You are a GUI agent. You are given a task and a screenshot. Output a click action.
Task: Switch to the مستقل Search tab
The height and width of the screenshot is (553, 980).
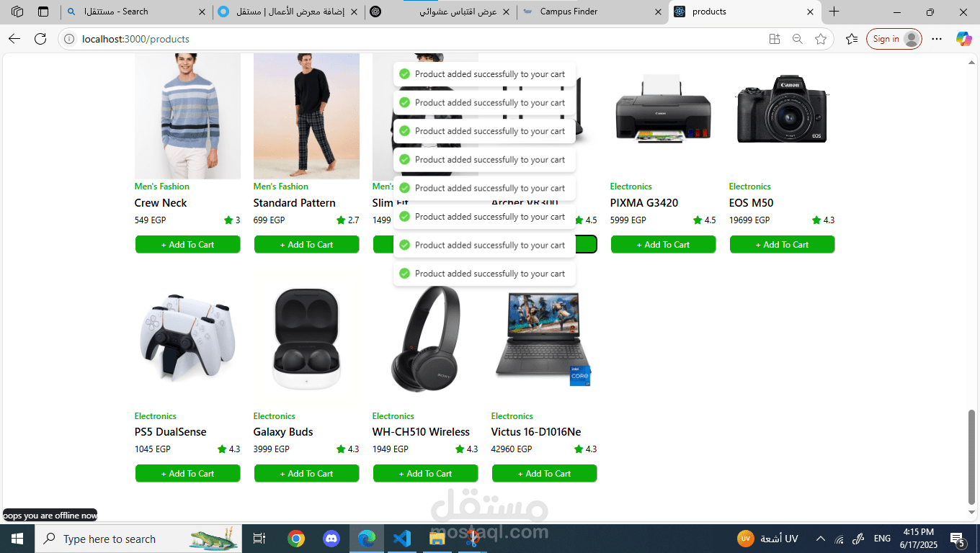point(135,12)
